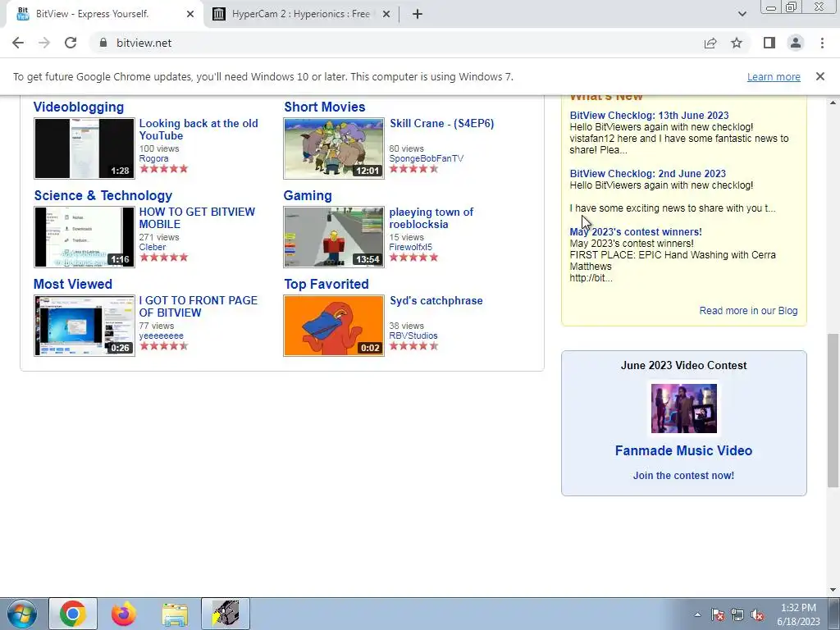
Task: Share this page via the share icon
Action: (x=710, y=43)
